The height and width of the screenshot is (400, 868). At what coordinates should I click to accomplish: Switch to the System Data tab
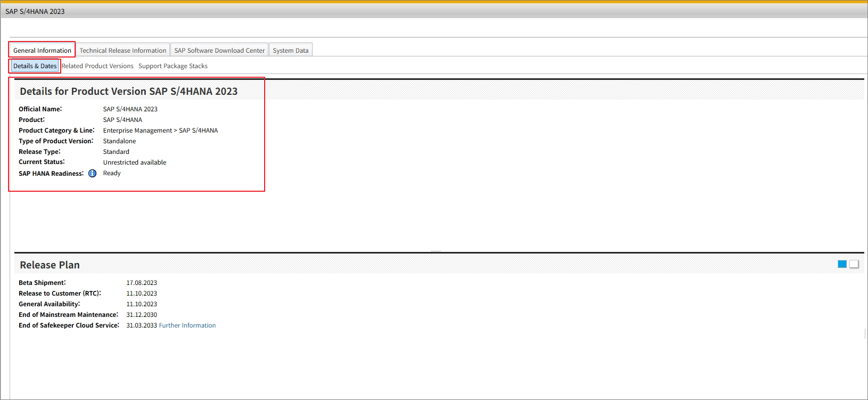pyautogui.click(x=291, y=50)
